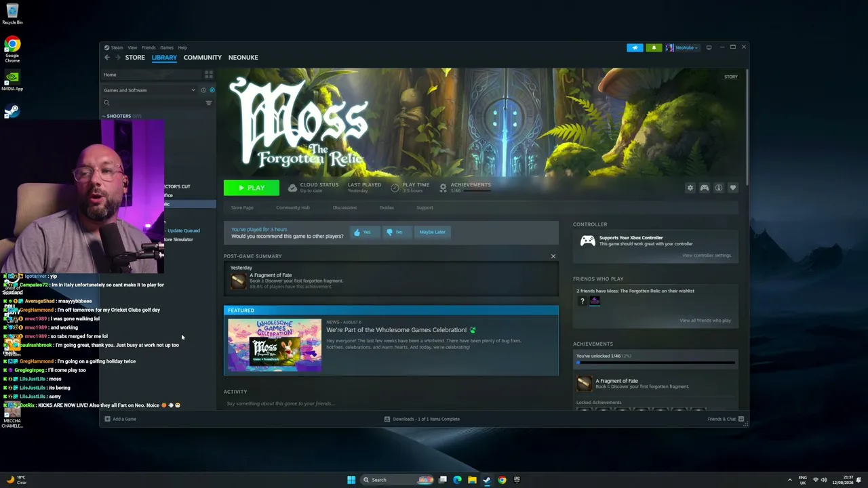This screenshot has width=868, height=488.
Task: Click the Achievements gear icon in game bar
Action: point(443,188)
